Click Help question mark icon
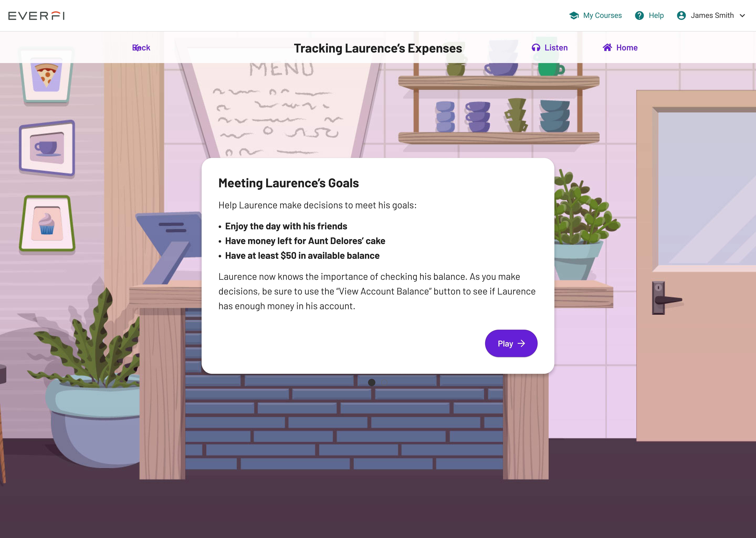This screenshot has width=756, height=538. pyautogui.click(x=640, y=15)
